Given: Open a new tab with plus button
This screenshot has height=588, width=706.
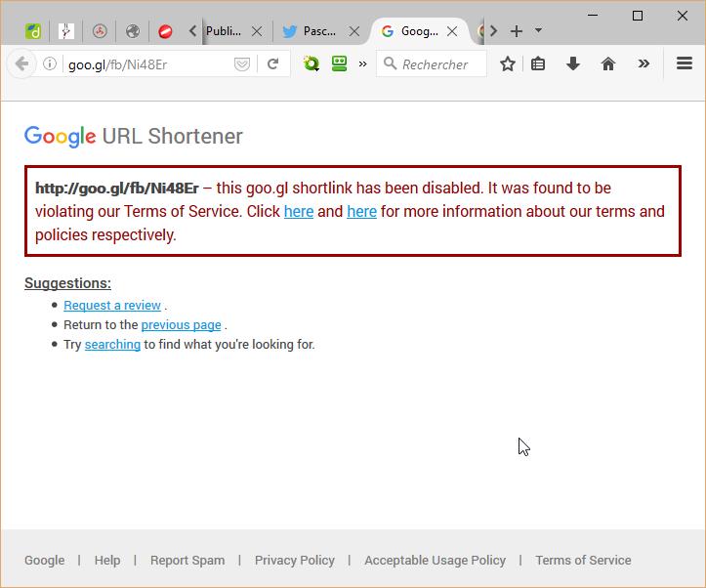Looking at the screenshot, I should point(517,31).
